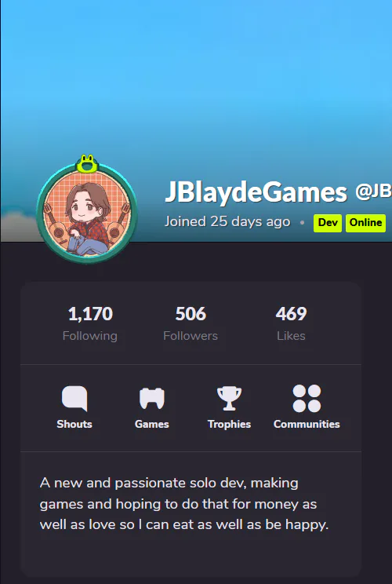Open the Games controller icon
The image size is (392, 584).
pyautogui.click(x=152, y=398)
